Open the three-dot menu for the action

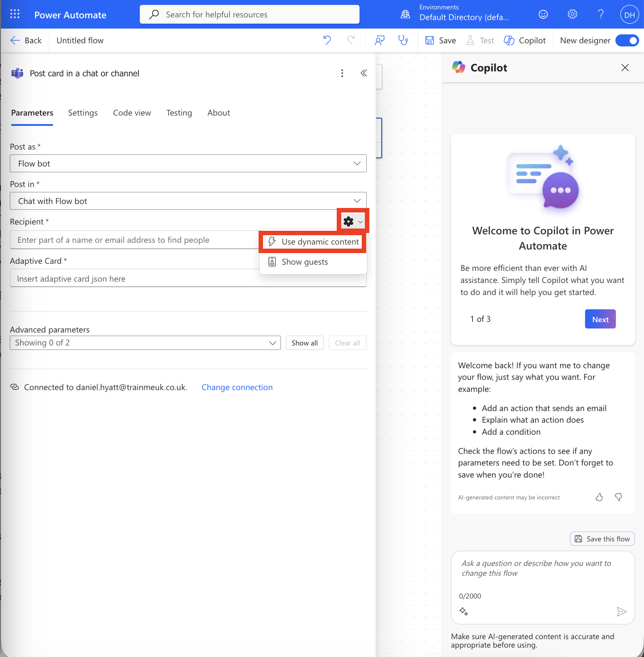[342, 73]
